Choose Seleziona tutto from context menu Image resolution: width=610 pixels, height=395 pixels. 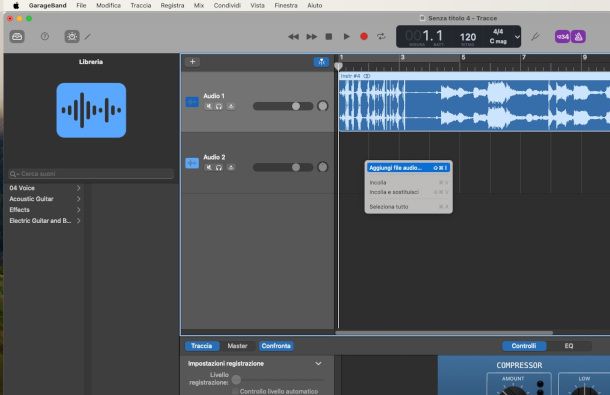click(408, 207)
